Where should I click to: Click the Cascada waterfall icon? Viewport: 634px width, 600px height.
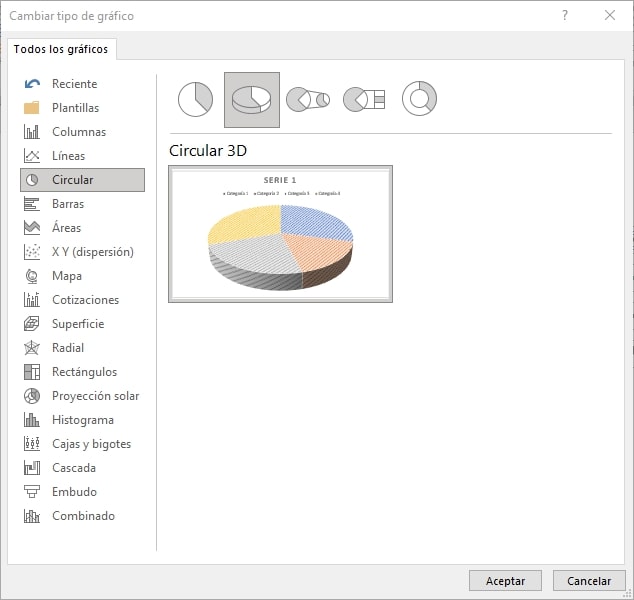32,468
